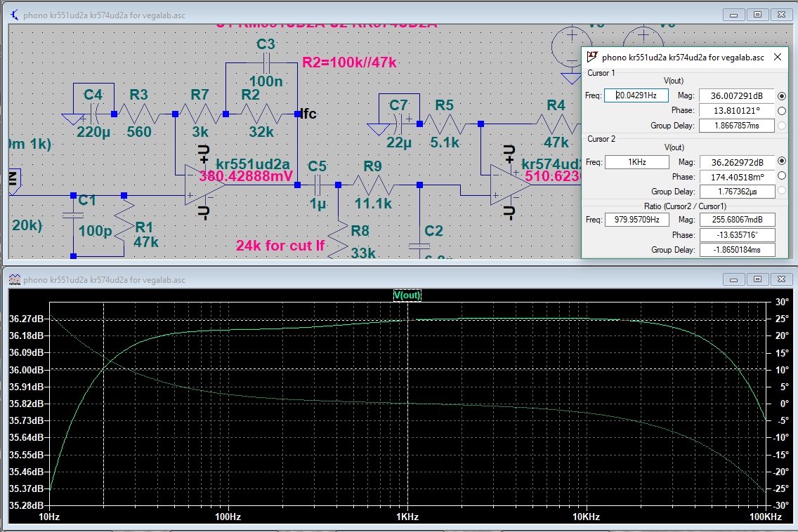Click Cursor 1 Mag value 36.007291dB
Image resolution: width=798 pixels, height=532 pixels.
pyautogui.click(x=736, y=95)
